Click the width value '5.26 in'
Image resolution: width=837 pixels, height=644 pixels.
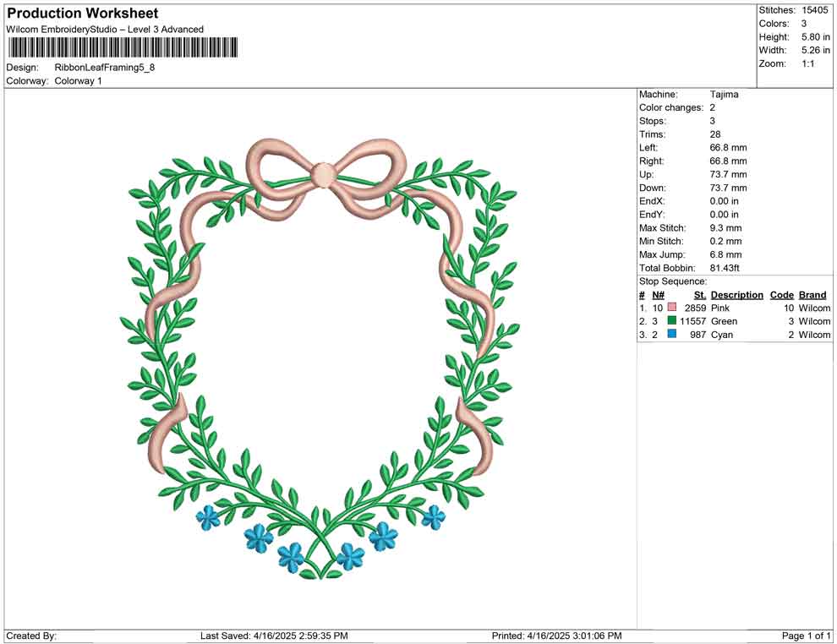816,50
